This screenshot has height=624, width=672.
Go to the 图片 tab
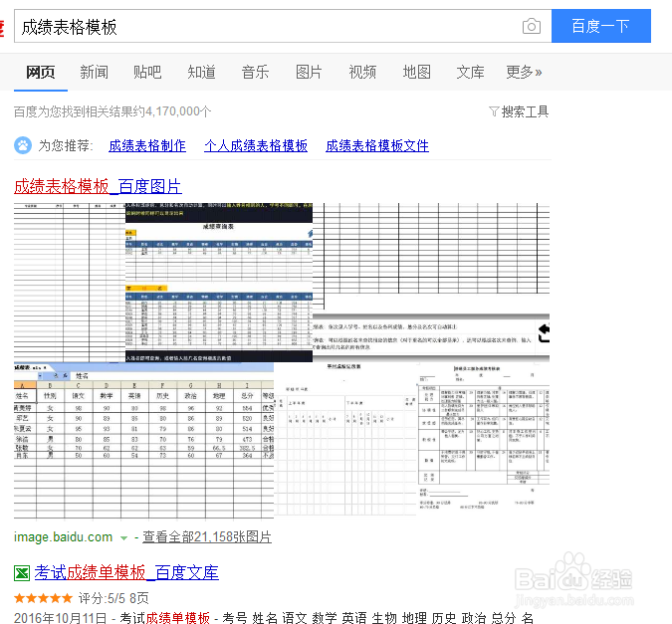tap(309, 72)
